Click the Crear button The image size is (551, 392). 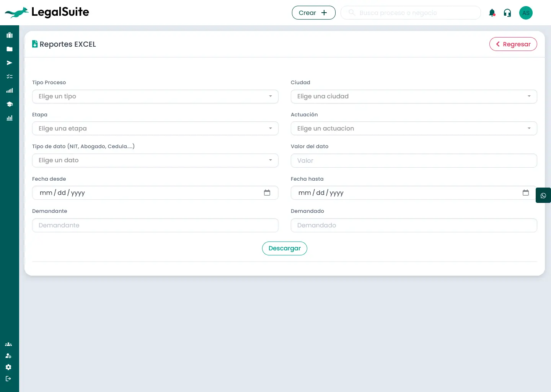point(313,13)
